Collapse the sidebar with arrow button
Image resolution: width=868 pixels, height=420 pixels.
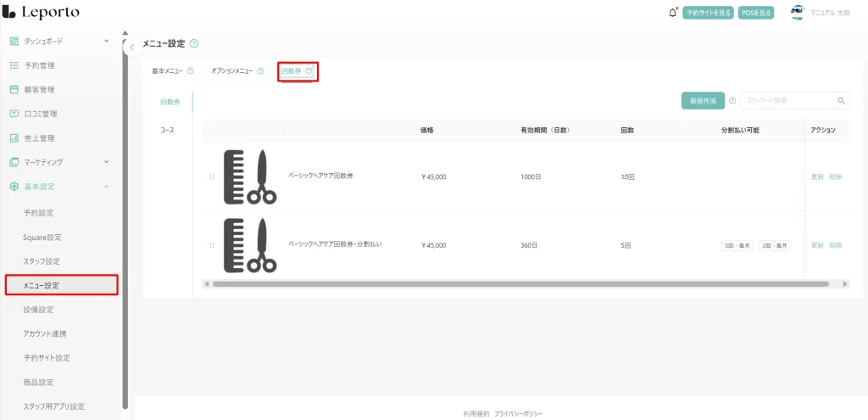(131, 48)
